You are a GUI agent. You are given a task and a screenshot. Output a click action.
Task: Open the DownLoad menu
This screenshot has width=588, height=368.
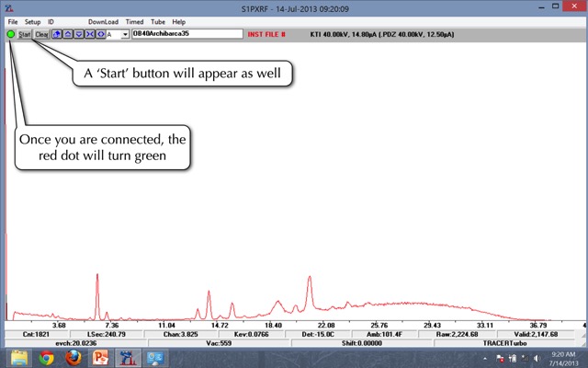coord(103,21)
